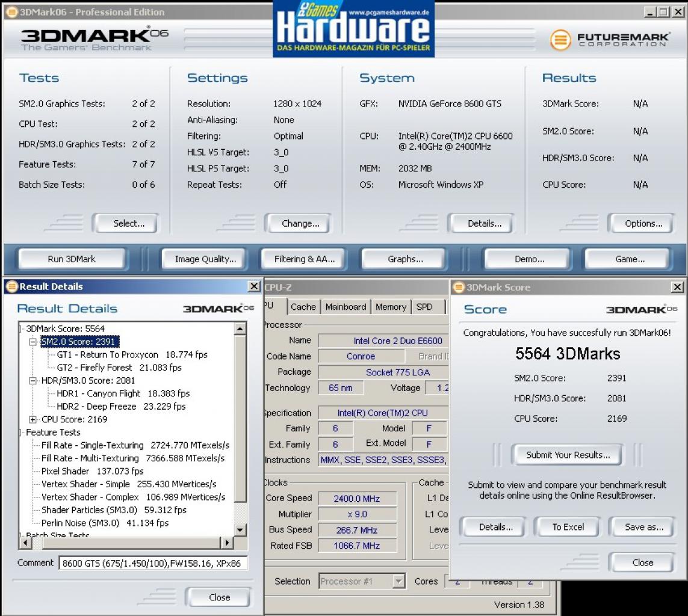Click the Options... button under Results
Viewport: 688px width, 616px height.
click(642, 224)
